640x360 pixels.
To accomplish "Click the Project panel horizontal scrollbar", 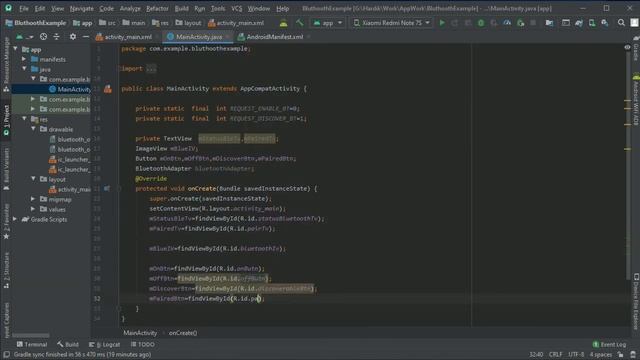I will tap(32, 336).
